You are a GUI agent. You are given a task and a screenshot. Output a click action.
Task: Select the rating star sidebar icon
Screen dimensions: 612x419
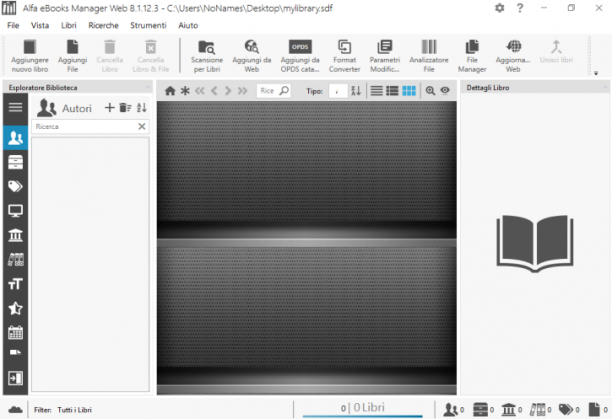pos(15,308)
